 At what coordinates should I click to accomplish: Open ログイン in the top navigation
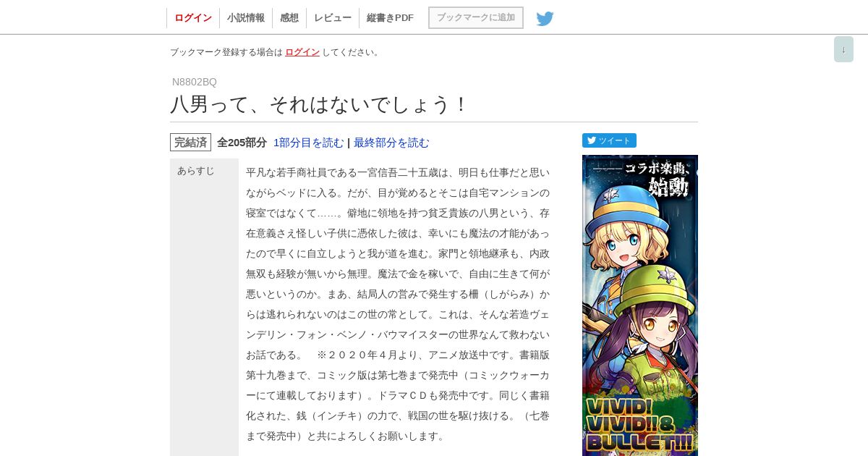193,18
